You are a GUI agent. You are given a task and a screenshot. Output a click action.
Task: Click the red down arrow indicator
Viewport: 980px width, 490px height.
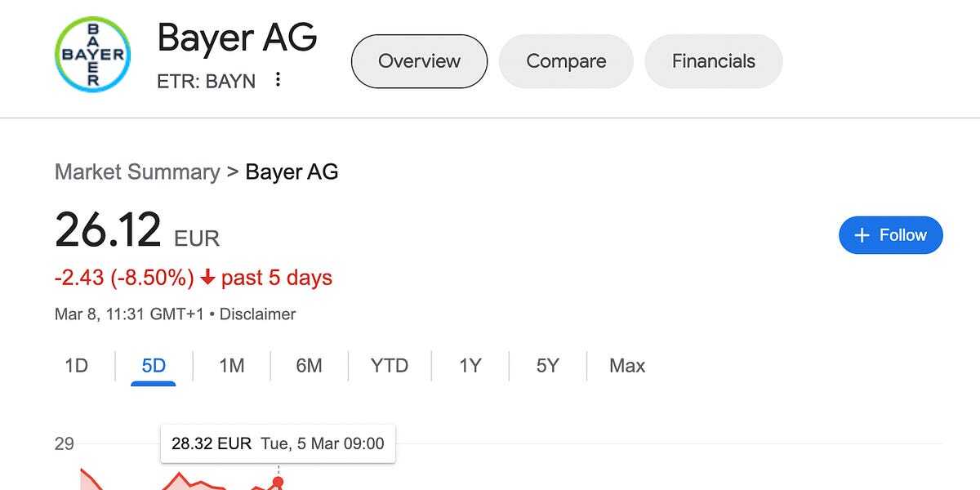(207, 278)
